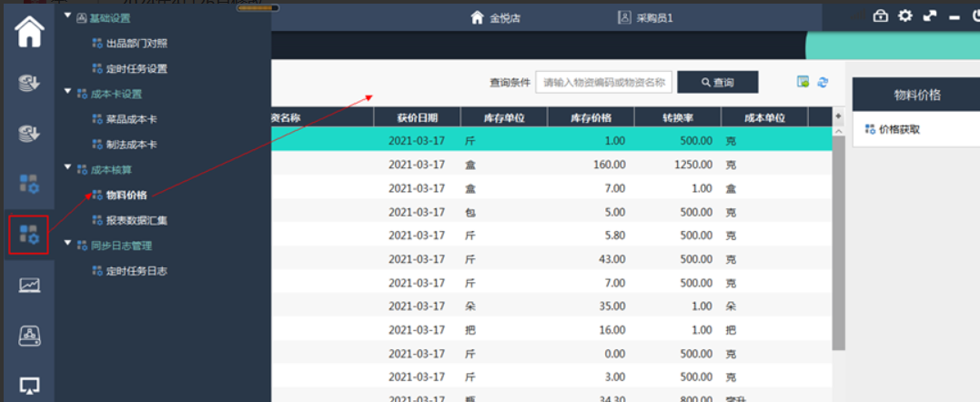This screenshot has width=980, height=402.
Task: Click the export icon next to refresh
Action: click(803, 82)
